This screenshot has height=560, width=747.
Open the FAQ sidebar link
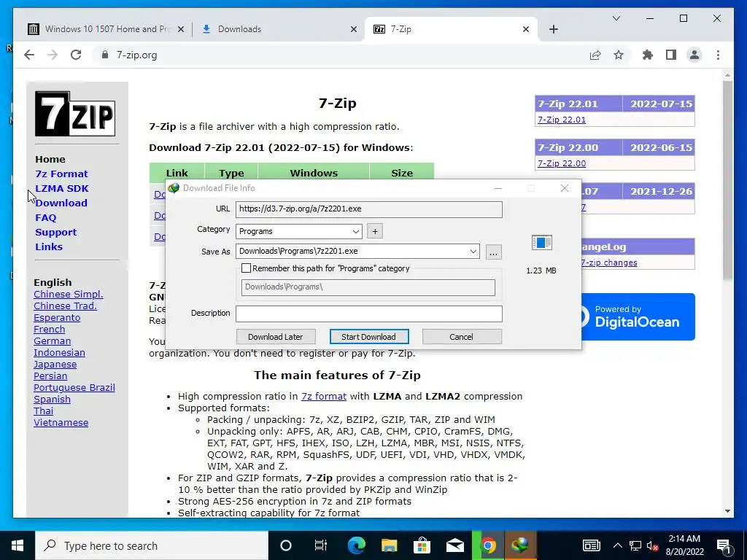[46, 217]
